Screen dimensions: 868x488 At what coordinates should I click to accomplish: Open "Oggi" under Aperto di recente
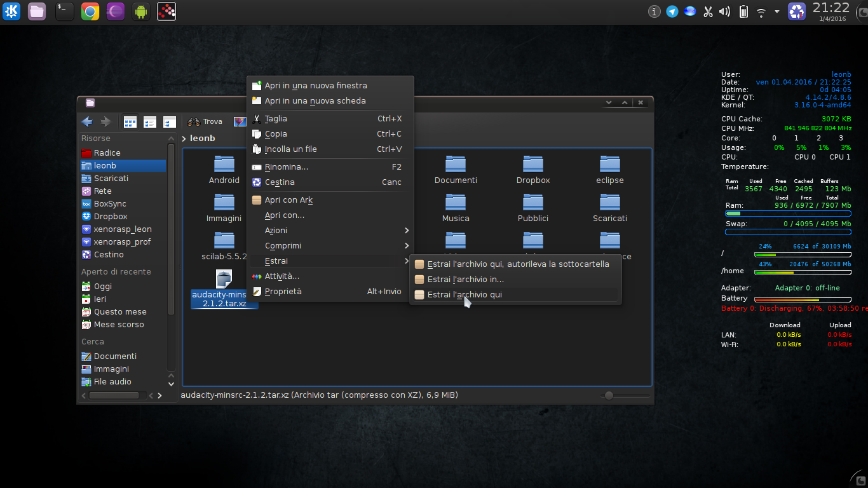pos(102,286)
